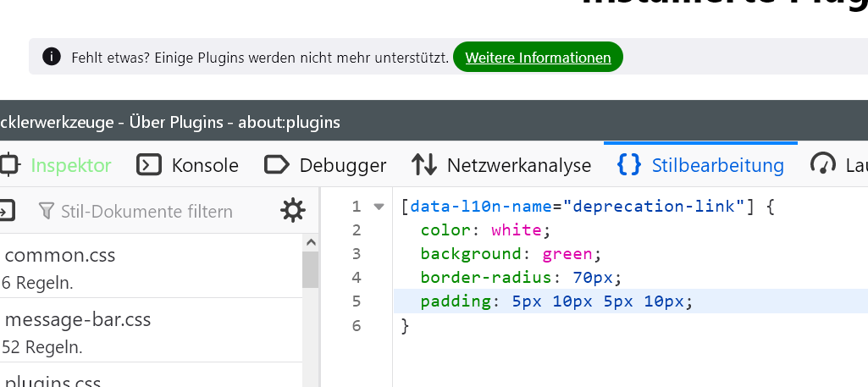868x387 pixels.
Task: Click the stylesheet list scrollbar thumb
Action: [x=310, y=269]
